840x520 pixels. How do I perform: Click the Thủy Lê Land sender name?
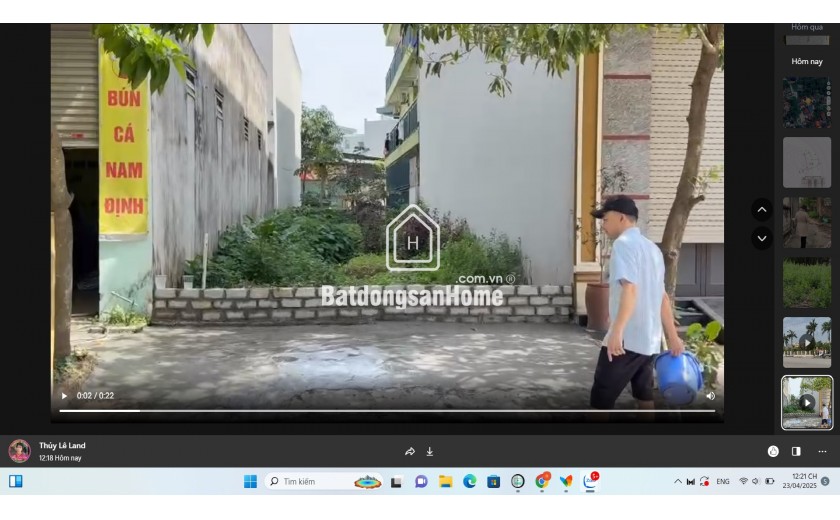pos(62,446)
